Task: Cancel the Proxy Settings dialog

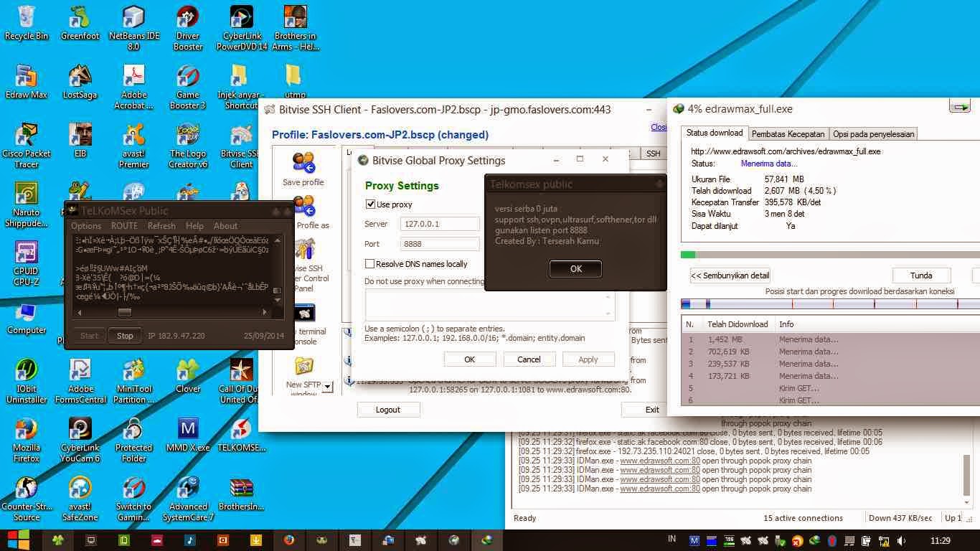Action: pyautogui.click(x=529, y=359)
